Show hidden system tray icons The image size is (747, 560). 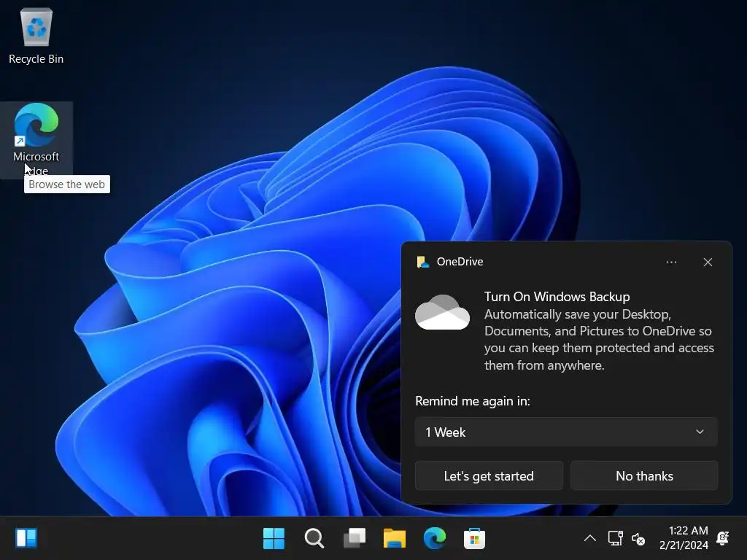click(589, 539)
